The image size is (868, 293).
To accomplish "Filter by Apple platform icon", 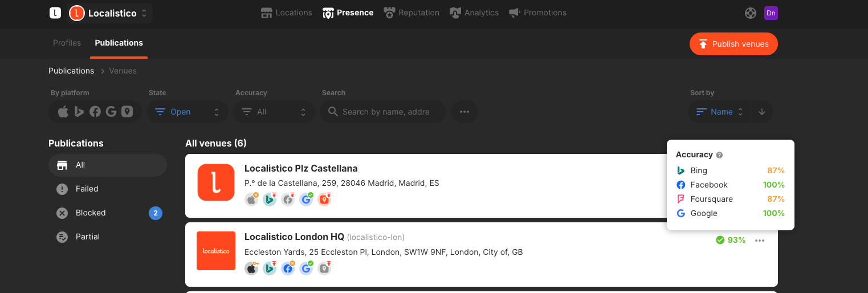I will tap(63, 112).
